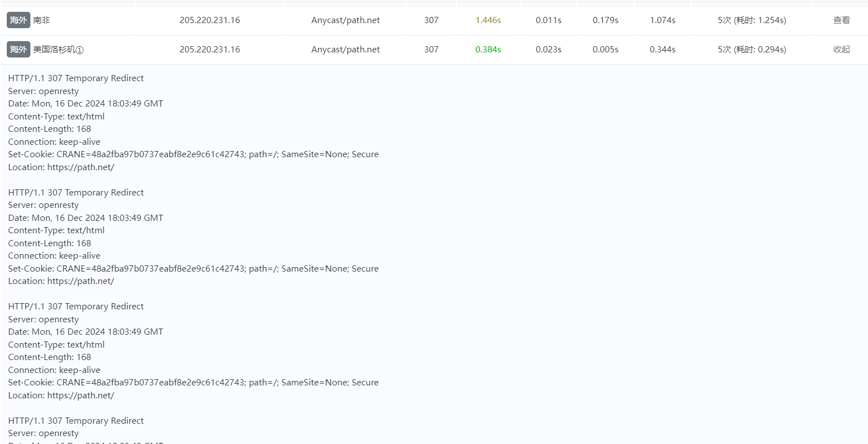This screenshot has height=444, width=868.
Task: Click the 海外 badge beside 南非
Action: click(18, 20)
